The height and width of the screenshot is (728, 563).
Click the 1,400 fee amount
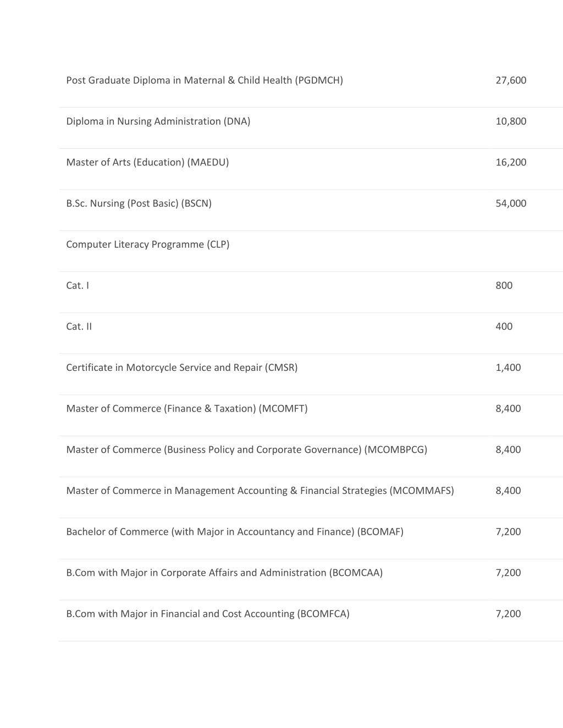[508, 368]
